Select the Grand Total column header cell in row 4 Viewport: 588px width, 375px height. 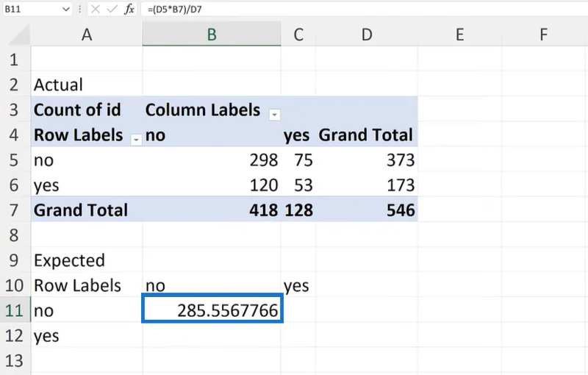point(367,135)
